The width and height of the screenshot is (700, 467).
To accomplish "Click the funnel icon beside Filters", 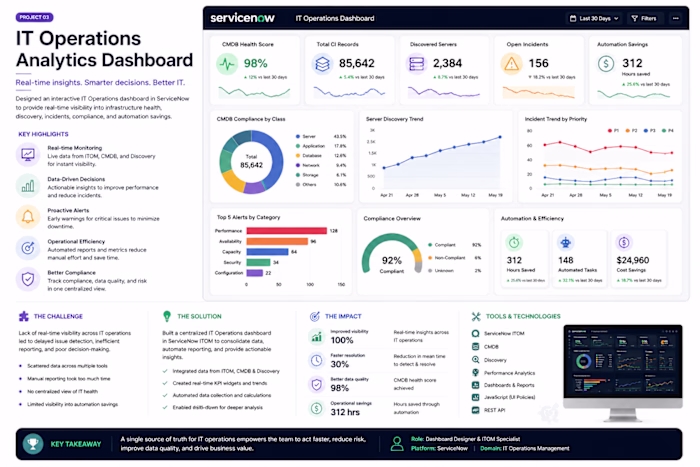I will (x=634, y=18).
